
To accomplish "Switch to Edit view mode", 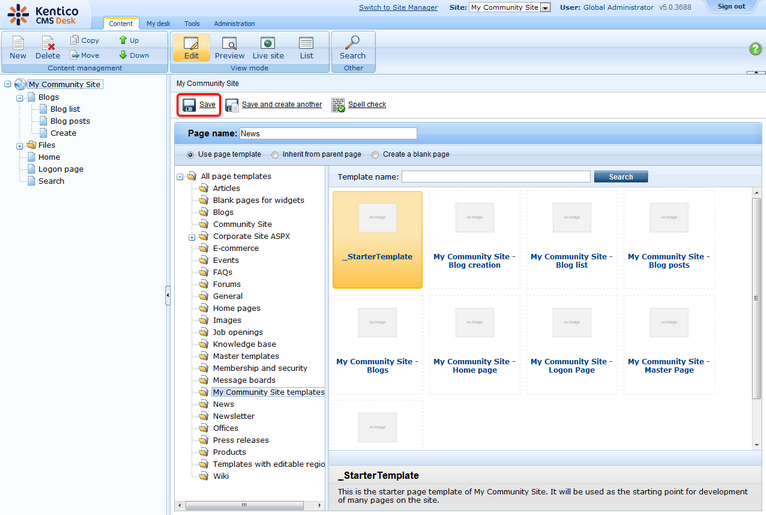I will coord(191,48).
